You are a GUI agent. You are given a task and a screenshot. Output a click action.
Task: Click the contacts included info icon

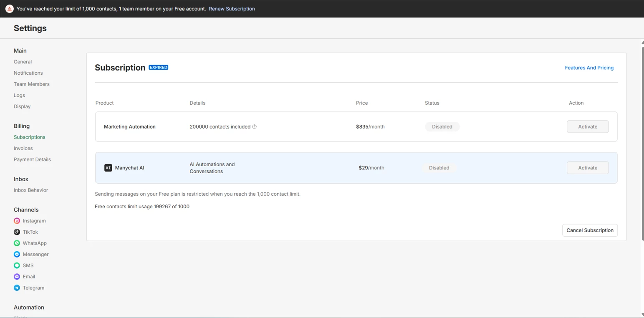click(x=255, y=127)
